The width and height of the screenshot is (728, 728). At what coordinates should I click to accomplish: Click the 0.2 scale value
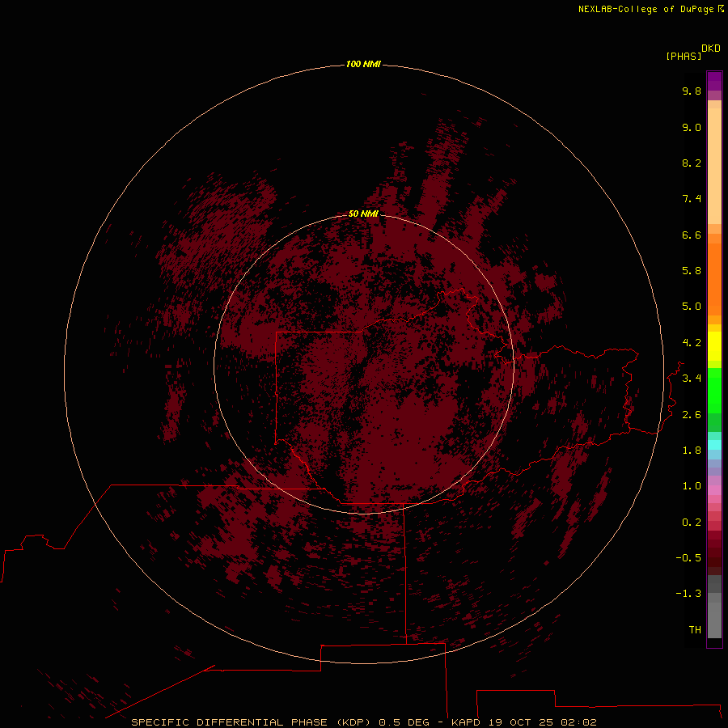692,523
